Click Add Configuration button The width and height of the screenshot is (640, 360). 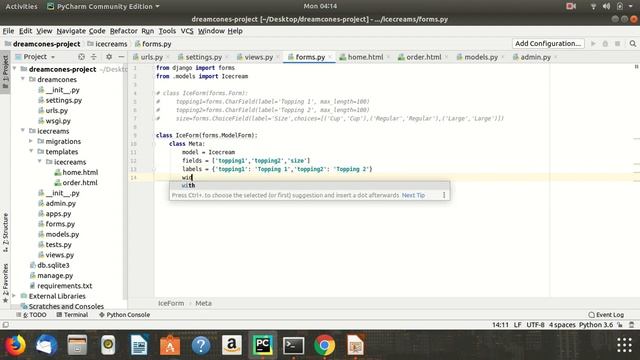(x=548, y=44)
